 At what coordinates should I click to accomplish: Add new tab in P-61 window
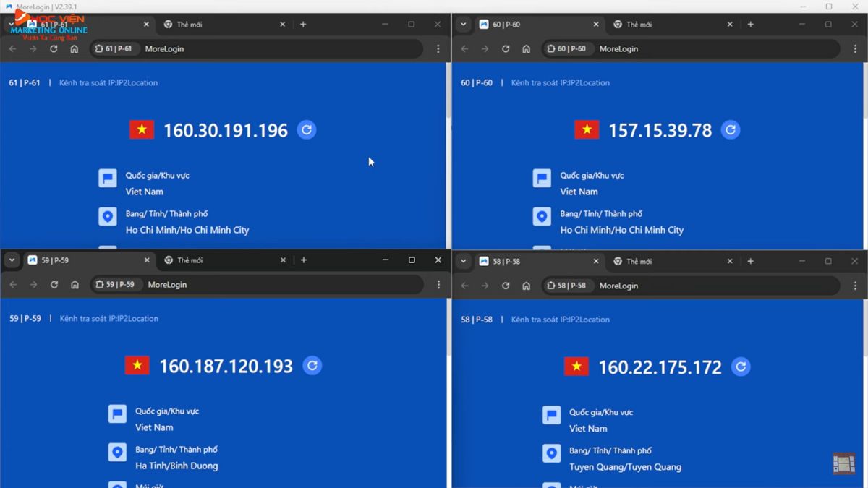(x=303, y=25)
